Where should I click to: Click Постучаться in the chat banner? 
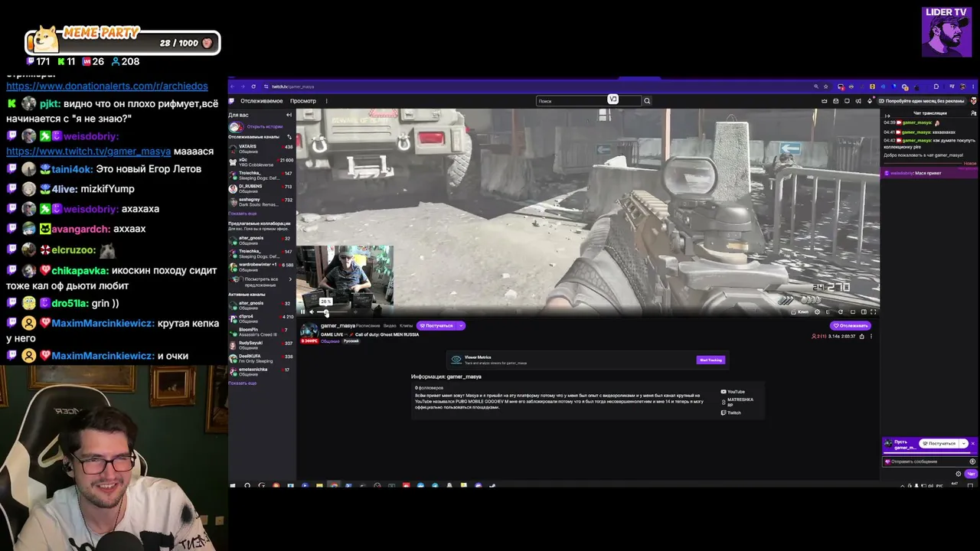pos(939,443)
